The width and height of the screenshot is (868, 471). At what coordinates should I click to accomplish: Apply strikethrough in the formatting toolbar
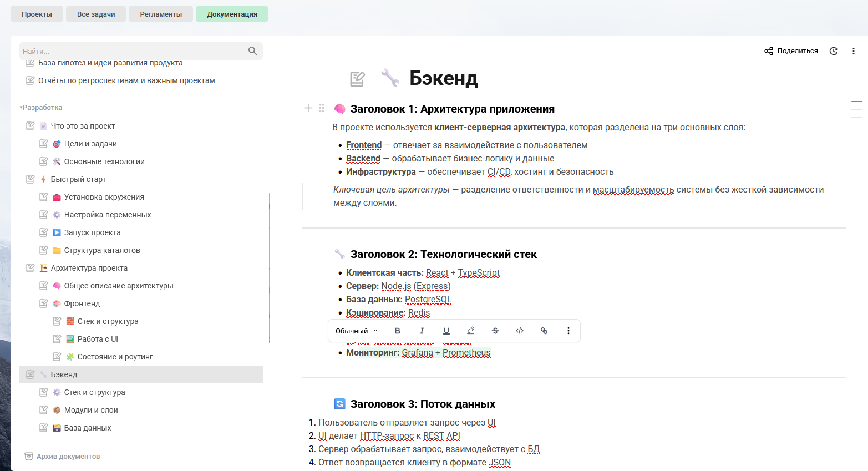495,330
